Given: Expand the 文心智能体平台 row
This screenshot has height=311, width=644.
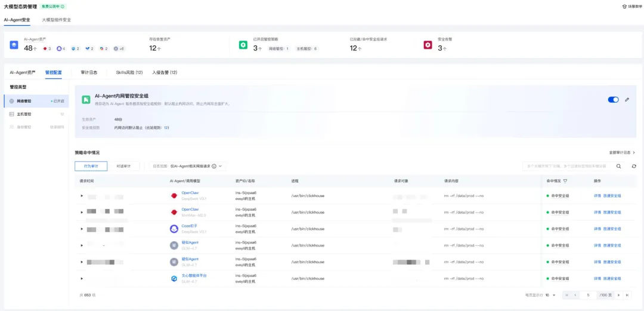Looking at the screenshot, I should 82,279.
